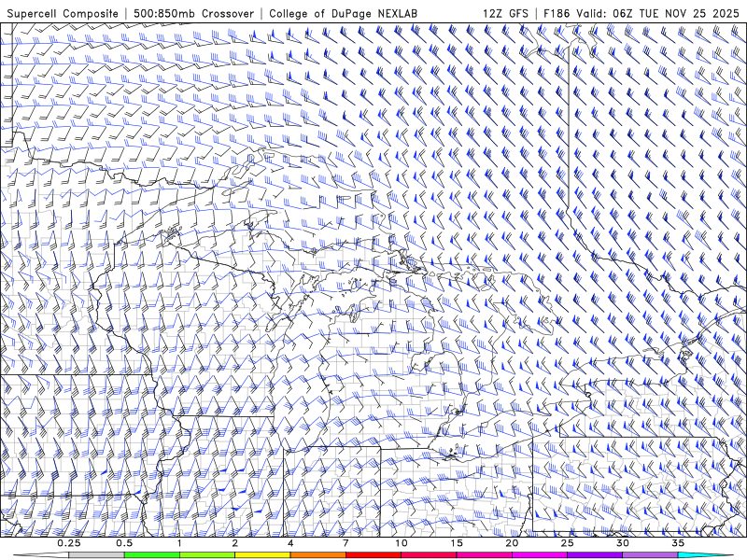The image size is (747, 560).
Task: Select the red 7–10 legend segment
Action: pyautogui.click(x=373, y=555)
